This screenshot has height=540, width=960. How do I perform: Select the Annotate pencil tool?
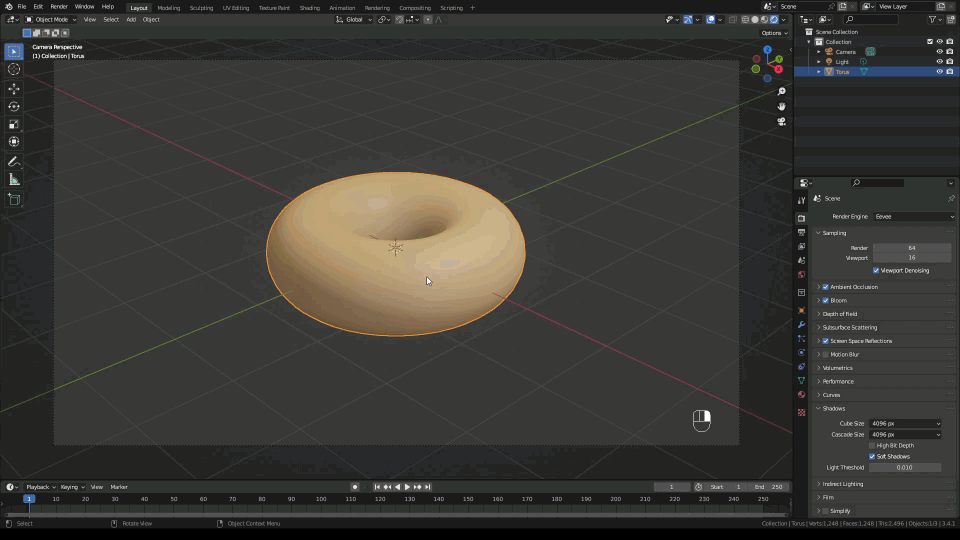click(14, 161)
